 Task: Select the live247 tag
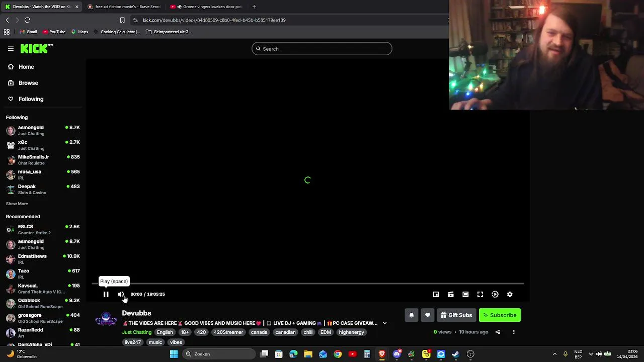(133, 342)
